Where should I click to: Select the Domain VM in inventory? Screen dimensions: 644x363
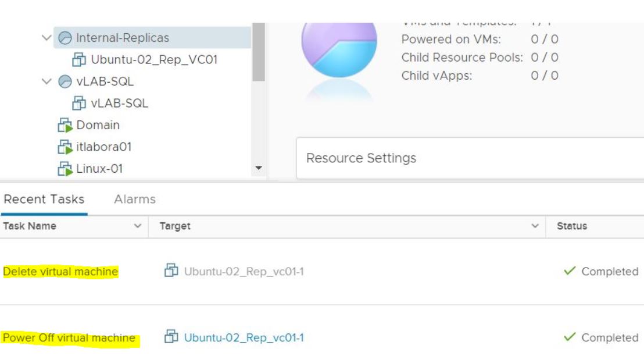click(x=98, y=125)
